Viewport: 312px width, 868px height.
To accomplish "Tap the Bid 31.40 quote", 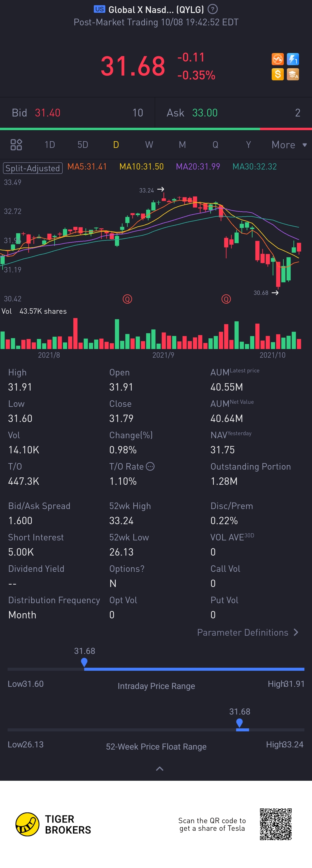I will coord(77,113).
